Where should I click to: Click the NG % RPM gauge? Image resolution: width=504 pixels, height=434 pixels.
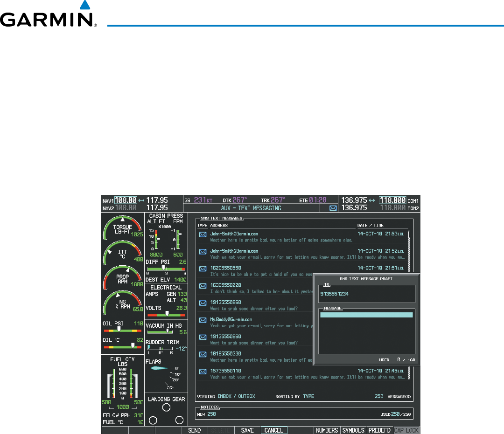click(x=123, y=303)
